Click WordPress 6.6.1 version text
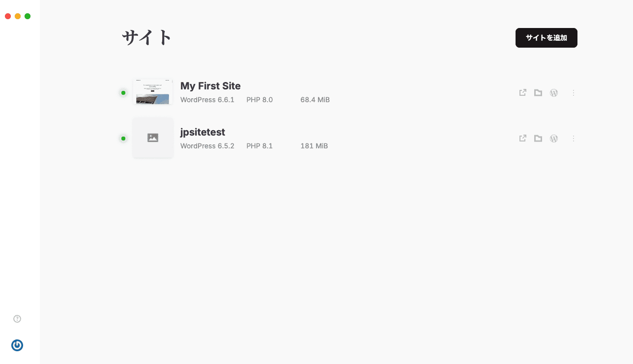Viewport: 633px width, 364px height. click(x=207, y=100)
